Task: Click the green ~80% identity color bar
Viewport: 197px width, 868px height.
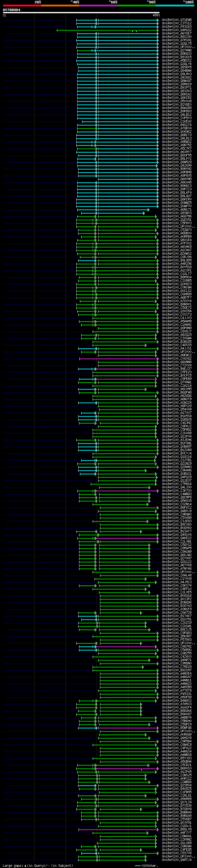Action: point(137,6)
